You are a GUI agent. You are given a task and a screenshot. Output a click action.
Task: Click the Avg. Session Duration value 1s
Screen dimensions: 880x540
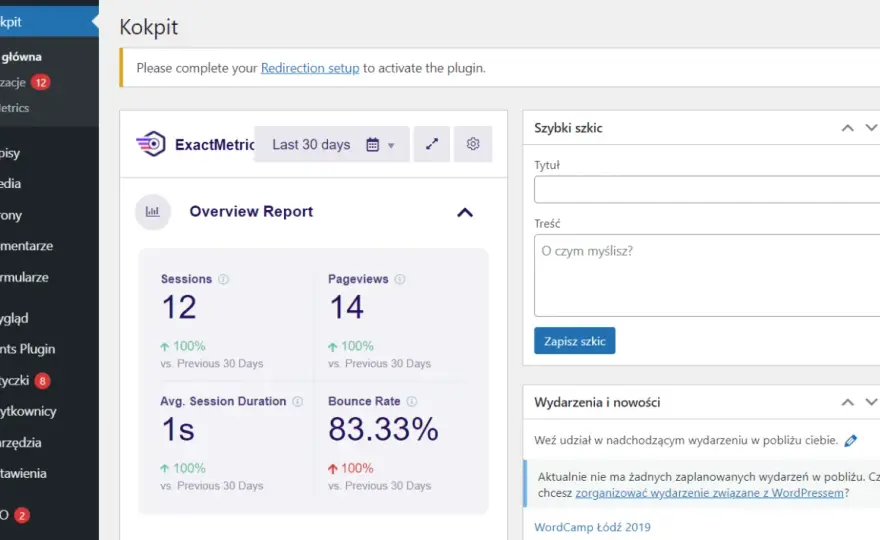click(x=178, y=429)
